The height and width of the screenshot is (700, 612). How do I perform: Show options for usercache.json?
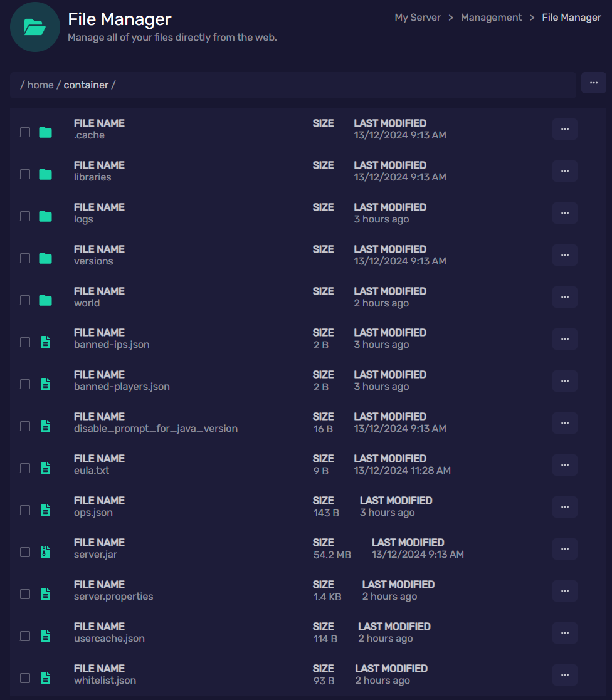[564, 632]
